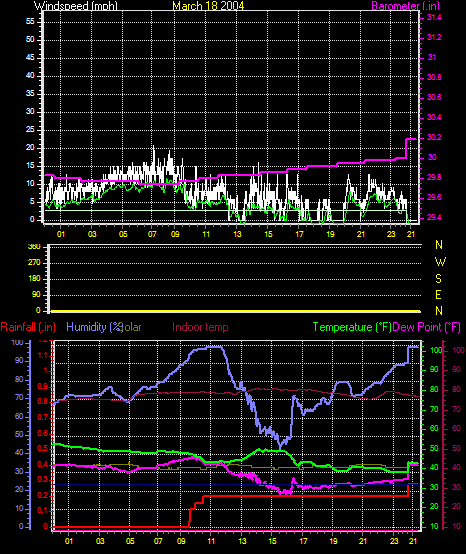Click the 30.2 barometer scale value
The image size is (466, 554).
pyautogui.click(x=434, y=137)
